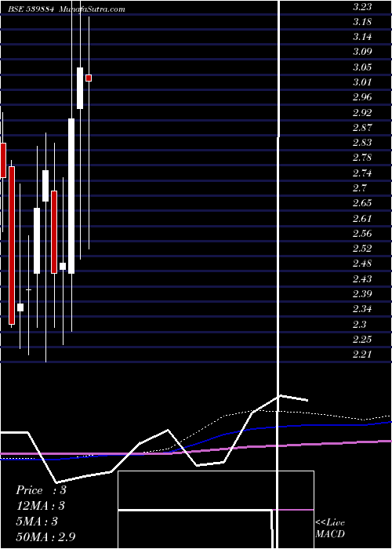The image size is (392, 549).
Task: Click the 3.23 price axis label
Action: click(x=362, y=6)
